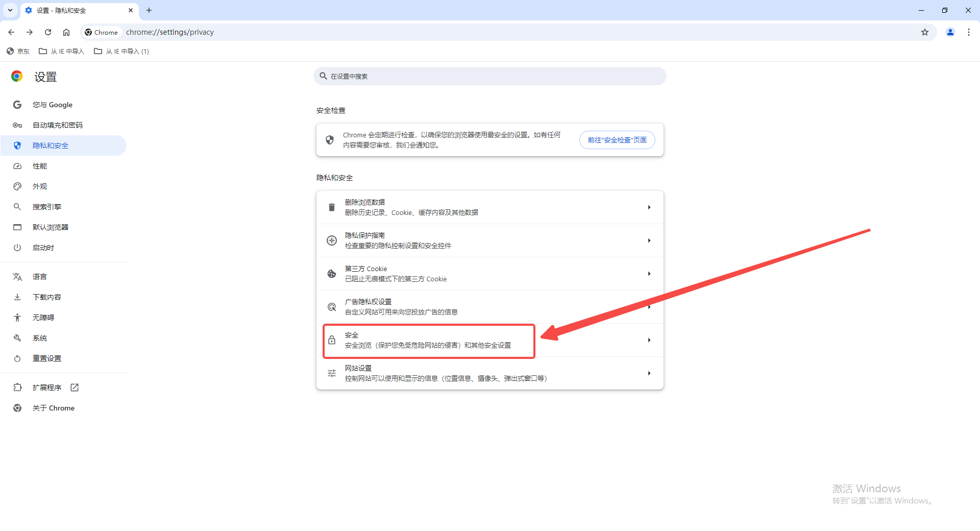This screenshot has width=980, height=531.
Task: Expand 网站设置 with its right arrow
Action: point(649,373)
